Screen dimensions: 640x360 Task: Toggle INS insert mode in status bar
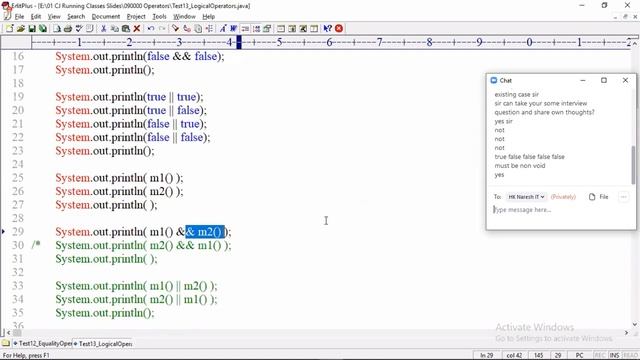pos(615,356)
